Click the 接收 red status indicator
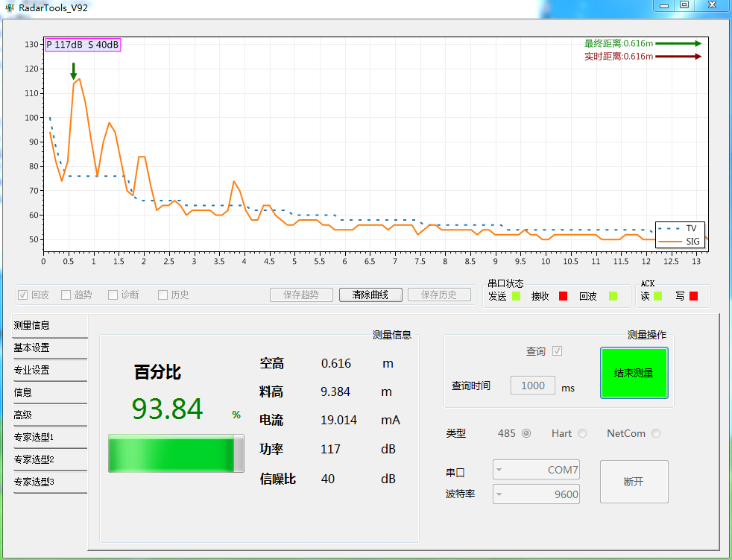 [564, 295]
